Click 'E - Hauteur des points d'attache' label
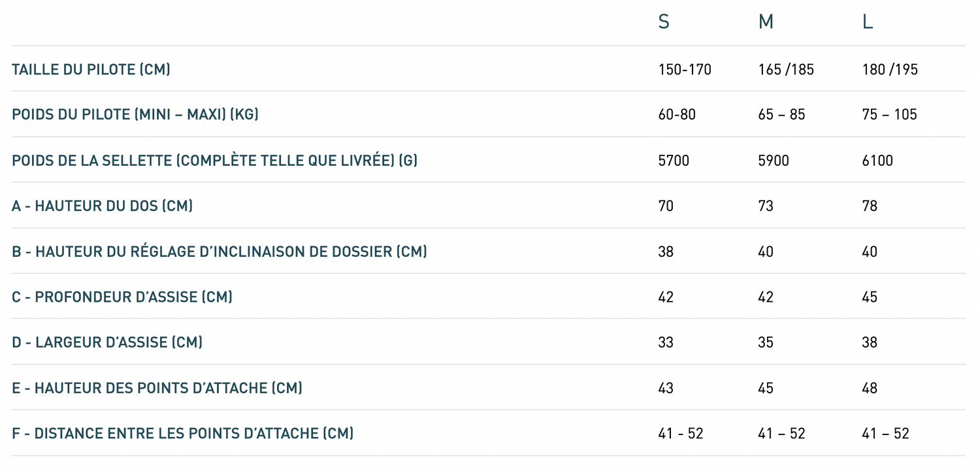This screenshot has width=980, height=471. [157, 388]
